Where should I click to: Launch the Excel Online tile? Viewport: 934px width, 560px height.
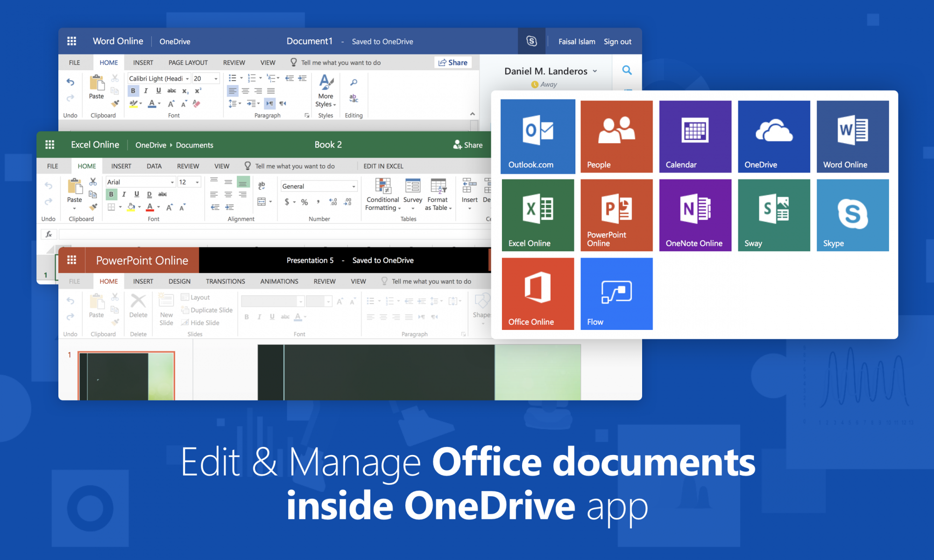pos(538,215)
